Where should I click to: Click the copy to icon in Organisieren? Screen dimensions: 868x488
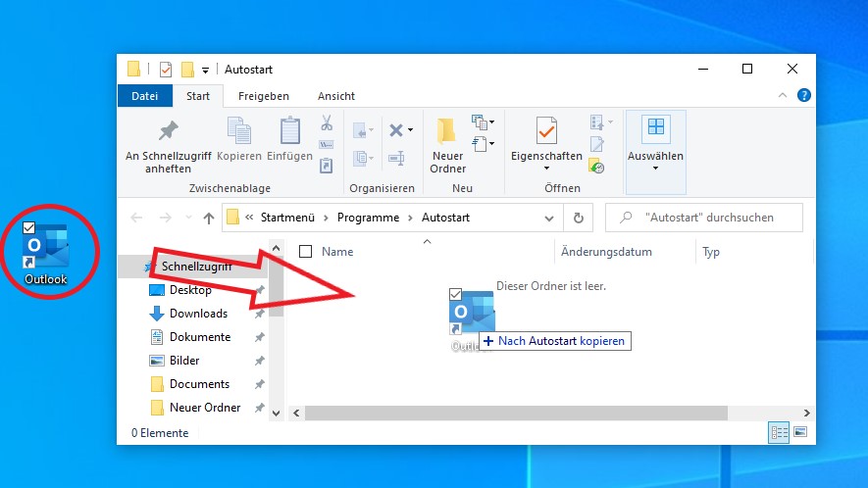point(360,158)
